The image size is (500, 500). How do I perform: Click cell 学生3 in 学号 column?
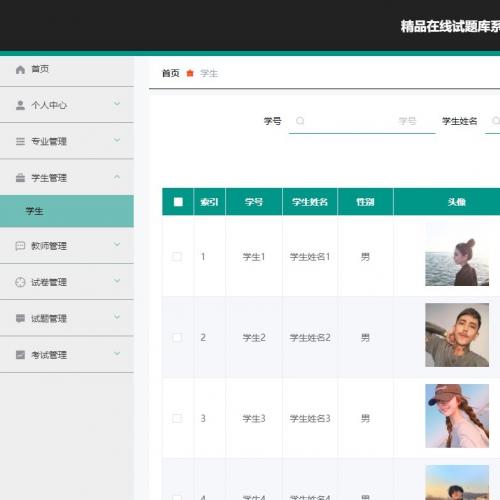254,418
